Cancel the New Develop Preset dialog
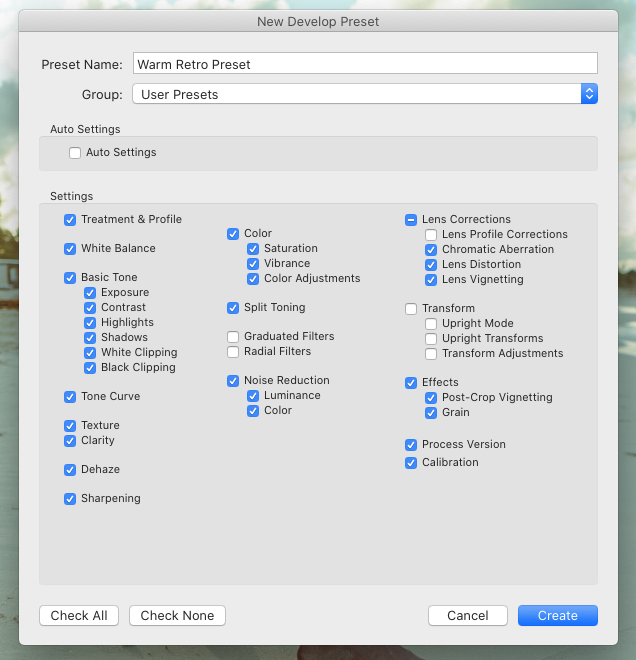 pos(468,615)
